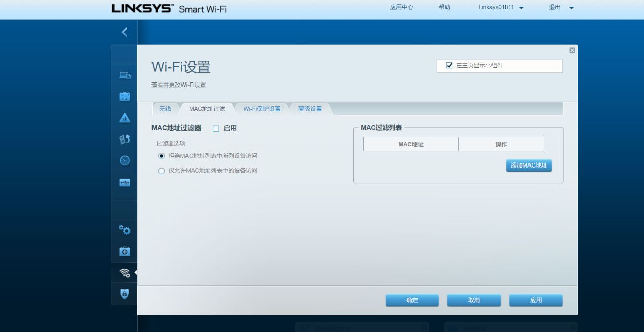Open Troubleshooting first-aid kit icon
Image resolution: width=644 pixels, height=332 pixels.
[x=124, y=251]
